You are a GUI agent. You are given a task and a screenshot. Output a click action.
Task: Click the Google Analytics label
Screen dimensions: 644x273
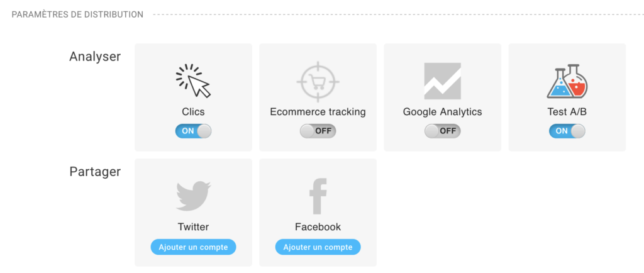click(442, 112)
